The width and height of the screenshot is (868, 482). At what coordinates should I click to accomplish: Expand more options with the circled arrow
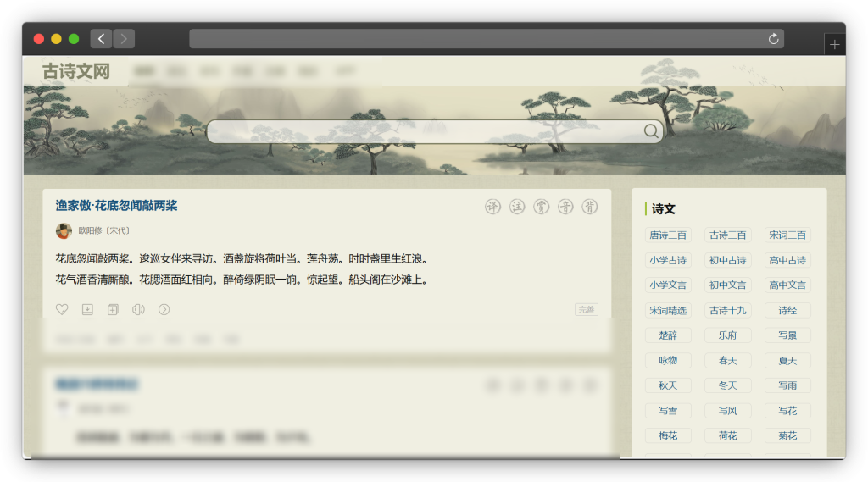[164, 309]
